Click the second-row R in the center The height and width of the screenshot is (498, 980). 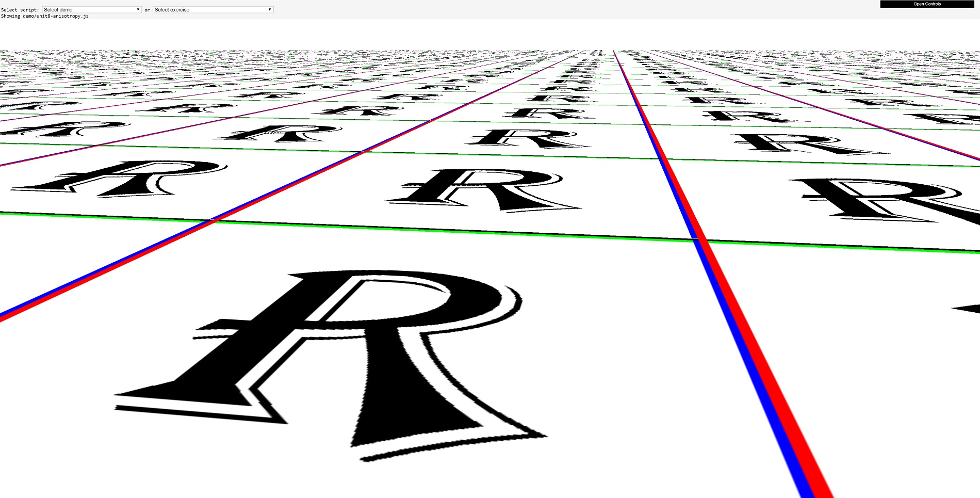click(x=485, y=189)
